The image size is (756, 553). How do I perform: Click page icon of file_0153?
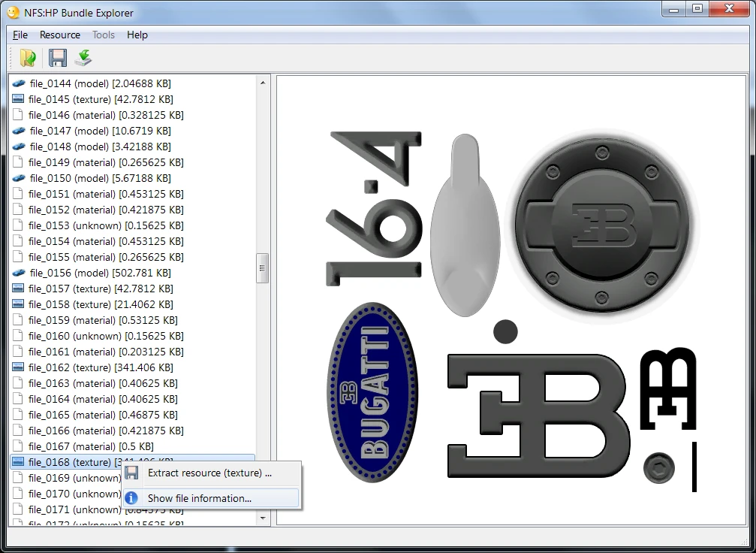click(18, 225)
